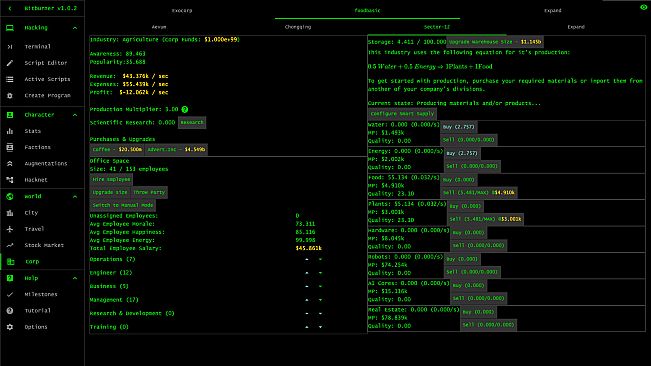651x366 pixels.
Task: Open the Expand division tab
Action: [553, 10]
